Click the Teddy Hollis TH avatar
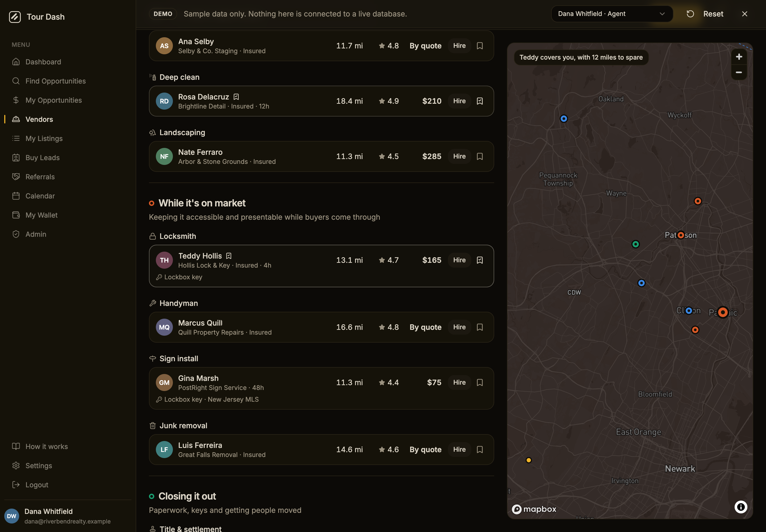 pos(164,260)
